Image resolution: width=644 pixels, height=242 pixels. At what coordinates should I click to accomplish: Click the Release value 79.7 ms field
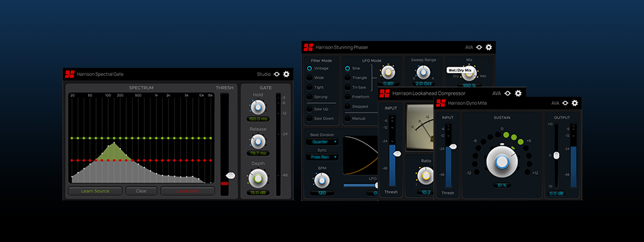coord(258,153)
